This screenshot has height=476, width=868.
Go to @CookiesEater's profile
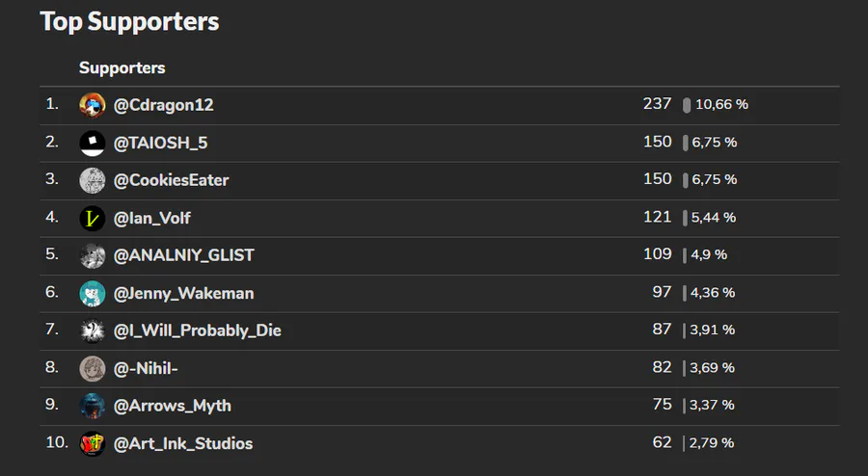(x=171, y=180)
